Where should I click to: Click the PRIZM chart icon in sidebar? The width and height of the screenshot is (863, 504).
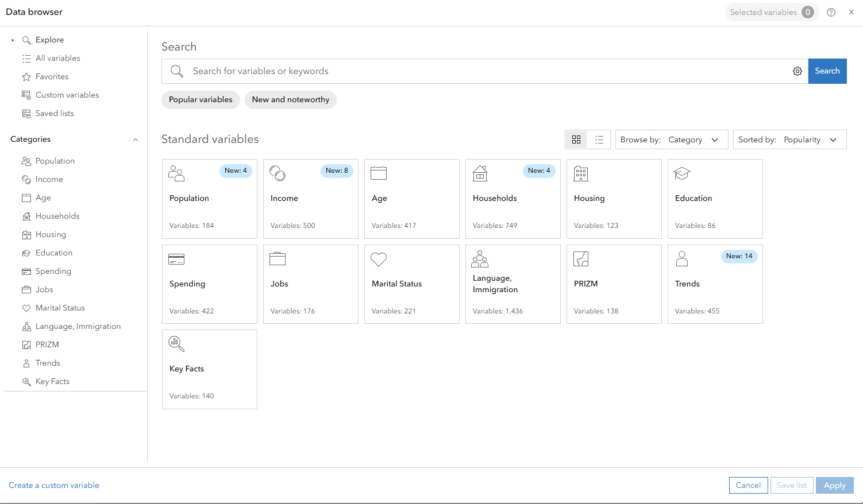tap(26, 345)
